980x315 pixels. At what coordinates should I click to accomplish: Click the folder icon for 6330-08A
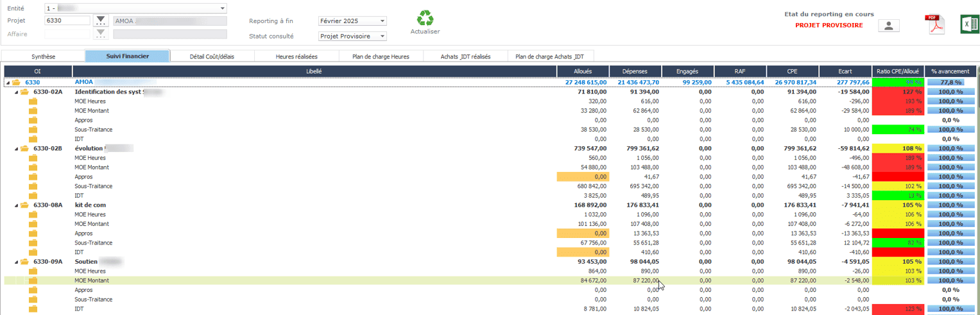click(x=25, y=205)
